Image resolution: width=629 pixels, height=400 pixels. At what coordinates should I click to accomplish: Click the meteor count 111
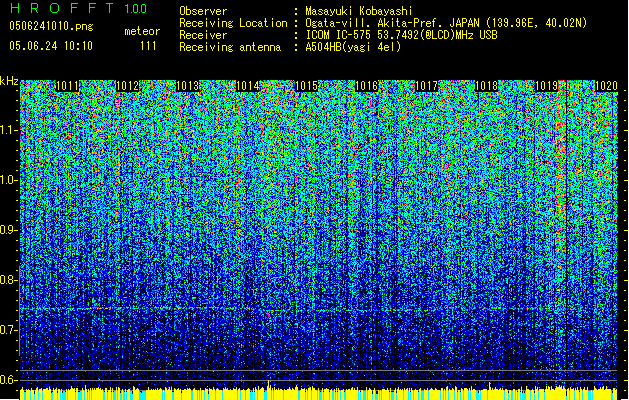tap(148, 46)
